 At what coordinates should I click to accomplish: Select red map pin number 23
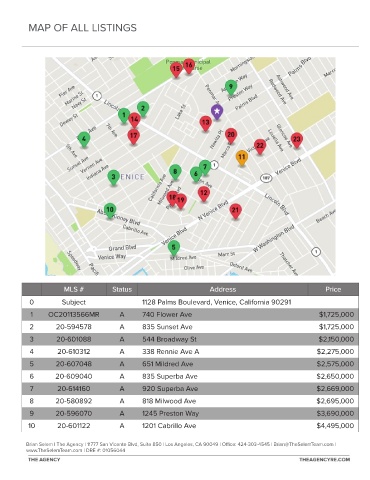pyautogui.click(x=296, y=140)
